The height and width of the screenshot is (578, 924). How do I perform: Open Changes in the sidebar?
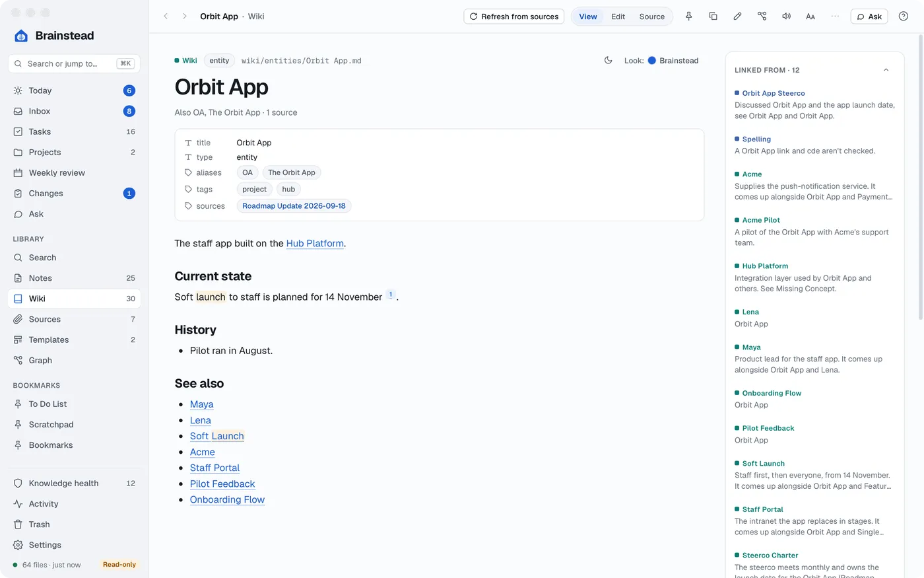tap(74, 193)
